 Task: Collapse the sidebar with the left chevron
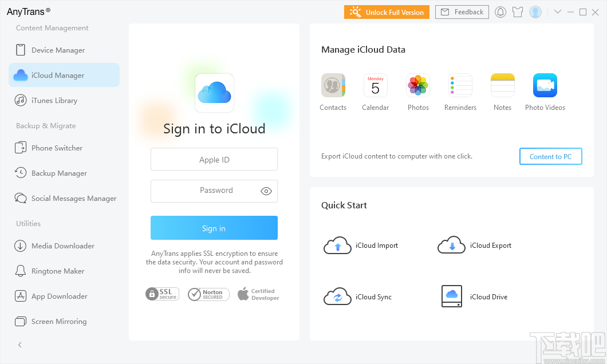point(19,345)
